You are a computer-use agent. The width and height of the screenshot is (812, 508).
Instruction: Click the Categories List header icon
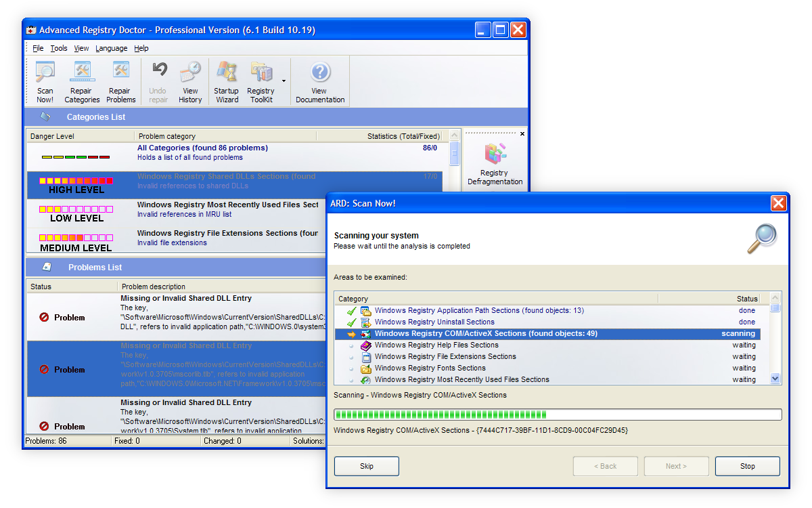coord(46,117)
